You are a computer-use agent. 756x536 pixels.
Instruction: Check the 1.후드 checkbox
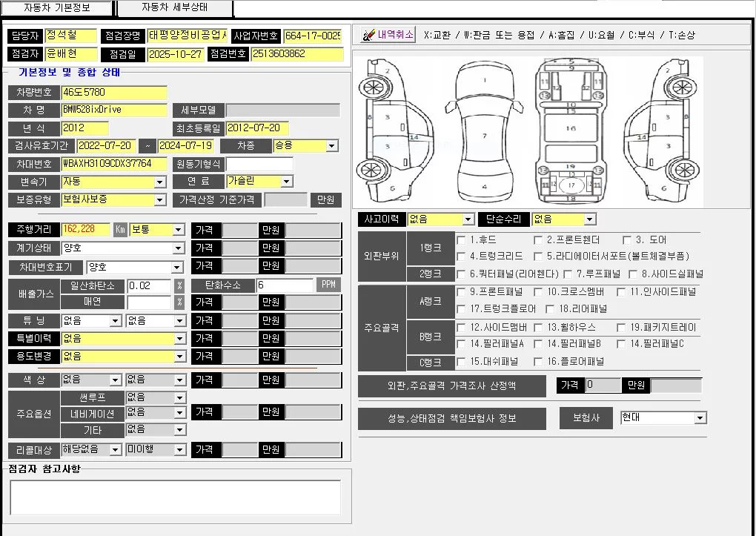(x=461, y=240)
